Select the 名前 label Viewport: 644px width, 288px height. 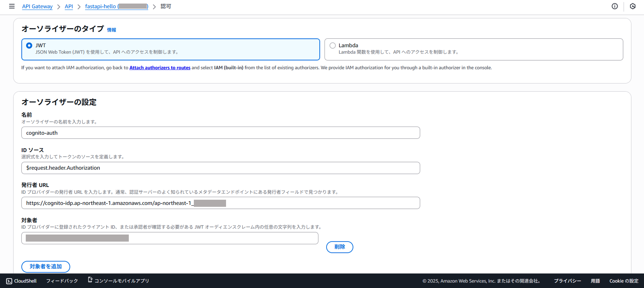27,115
